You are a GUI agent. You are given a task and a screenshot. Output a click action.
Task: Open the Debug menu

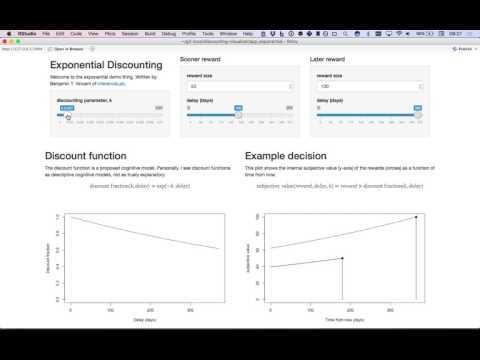(x=169, y=34)
